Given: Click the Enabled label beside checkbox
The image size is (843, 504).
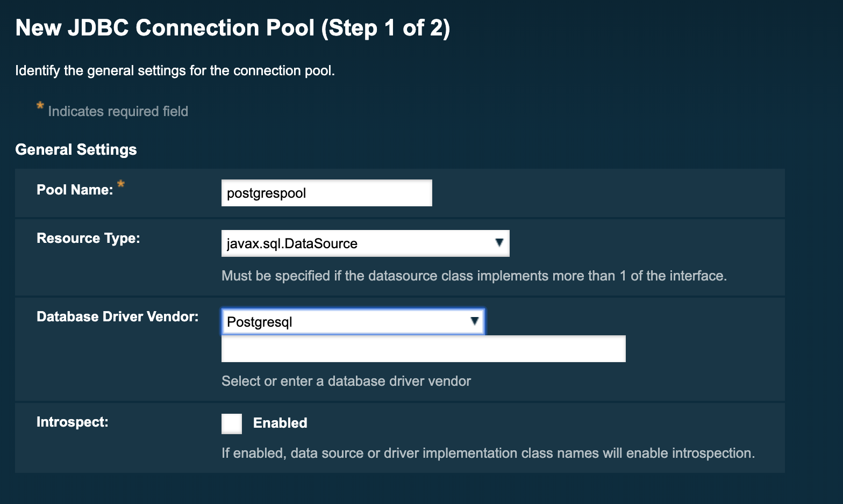Looking at the screenshot, I should click(280, 423).
